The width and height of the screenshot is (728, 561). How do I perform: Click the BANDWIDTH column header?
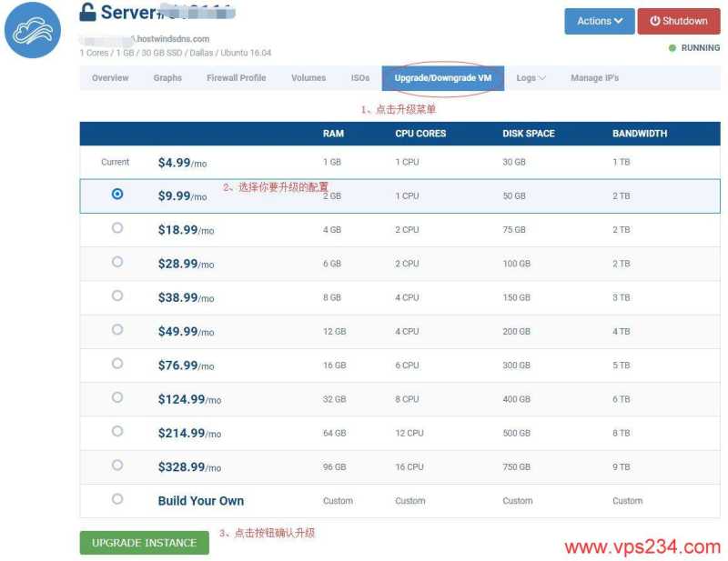tap(640, 134)
